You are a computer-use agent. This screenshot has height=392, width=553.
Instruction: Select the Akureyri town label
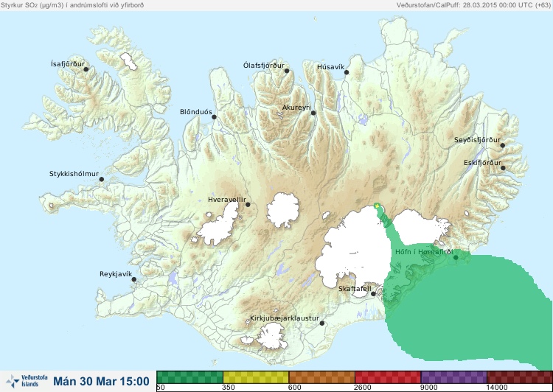296,108
